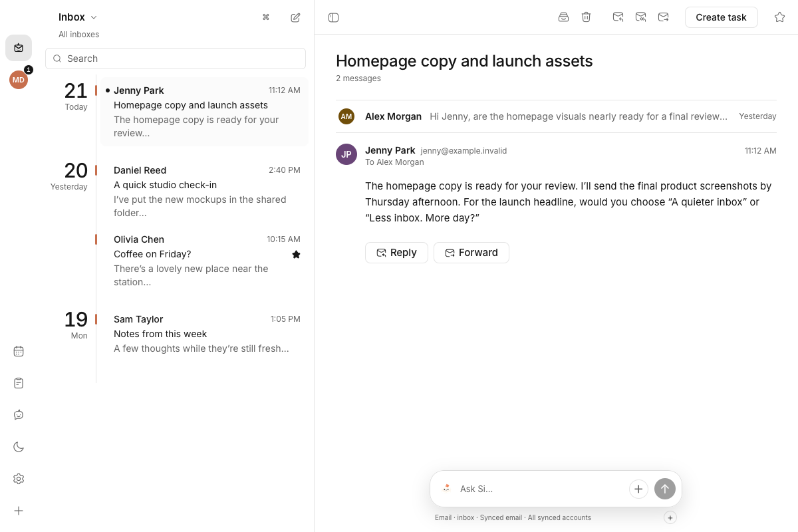This screenshot has width=798, height=532.
Task: Open the assistant chat icon in sidebar
Action: tap(19, 415)
